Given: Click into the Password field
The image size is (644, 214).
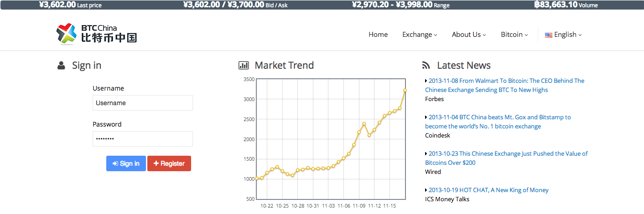Looking at the screenshot, I should pos(142,139).
